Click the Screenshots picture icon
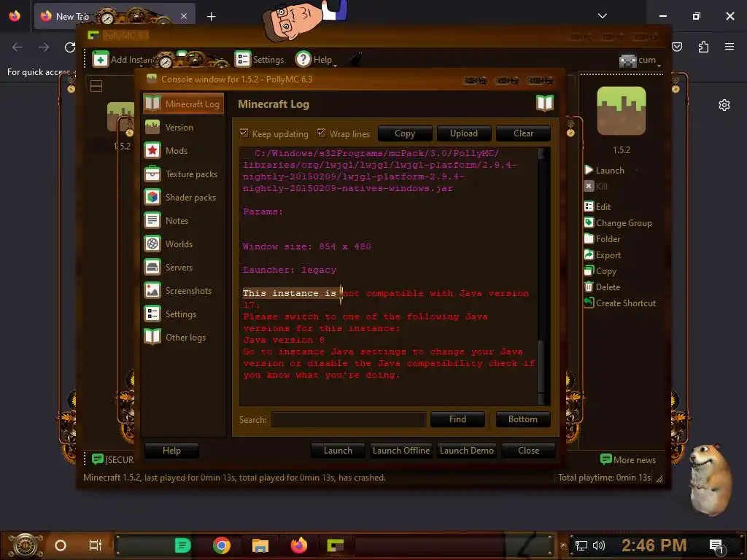This screenshot has width=747, height=560. [152, 290]
